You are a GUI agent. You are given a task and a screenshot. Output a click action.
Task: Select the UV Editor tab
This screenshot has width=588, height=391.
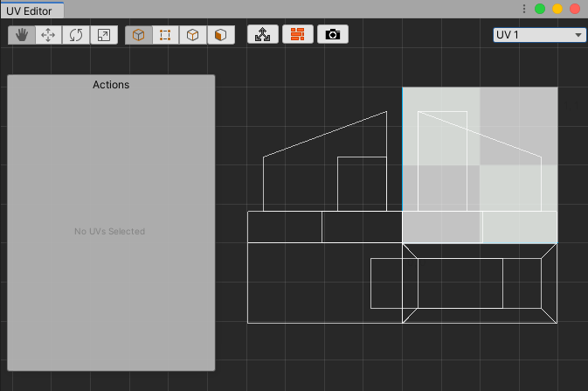(31, 10)
